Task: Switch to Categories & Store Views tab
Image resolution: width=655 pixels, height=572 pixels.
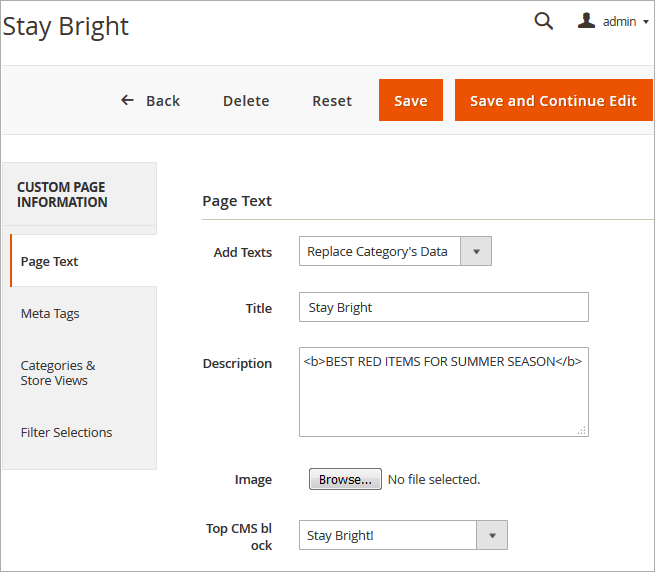Action: [58, 373]
